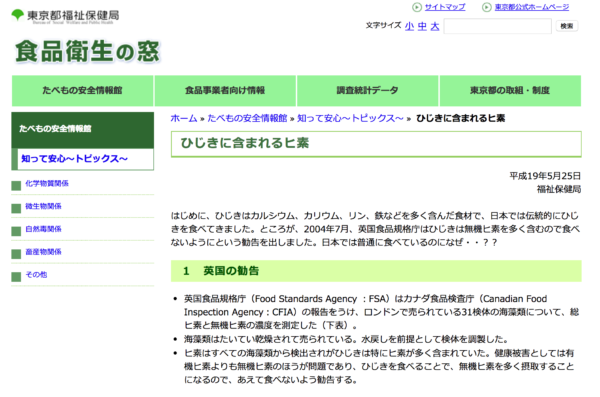Open the たべもの安全情報館 navigation tab
This screenshot has width=600, height=397.
click(x=82, y=90)
